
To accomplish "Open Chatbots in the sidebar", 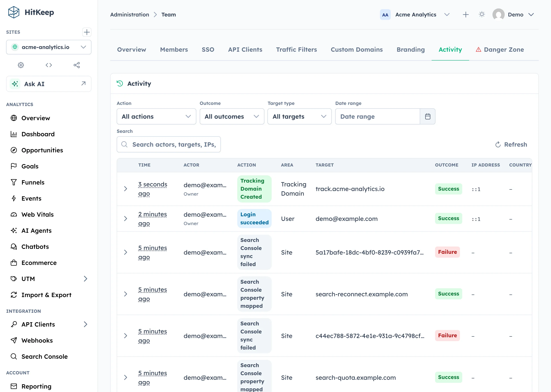I will 49,247.
